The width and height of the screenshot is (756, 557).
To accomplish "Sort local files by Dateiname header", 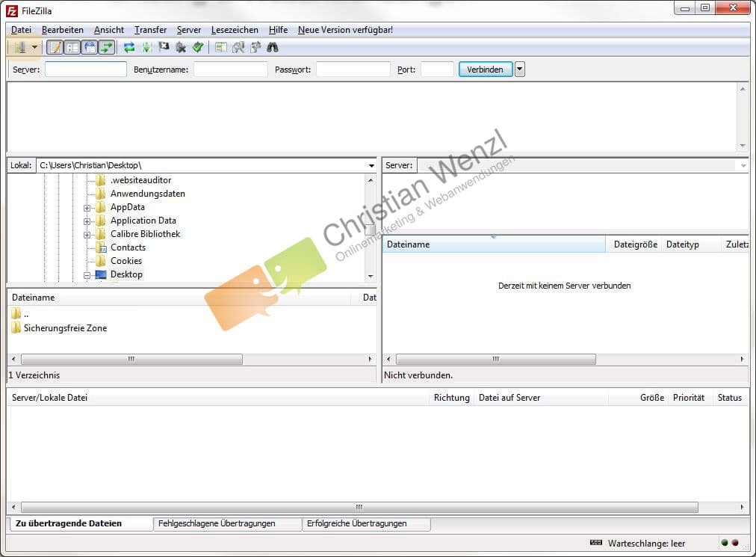I will 179,298.
